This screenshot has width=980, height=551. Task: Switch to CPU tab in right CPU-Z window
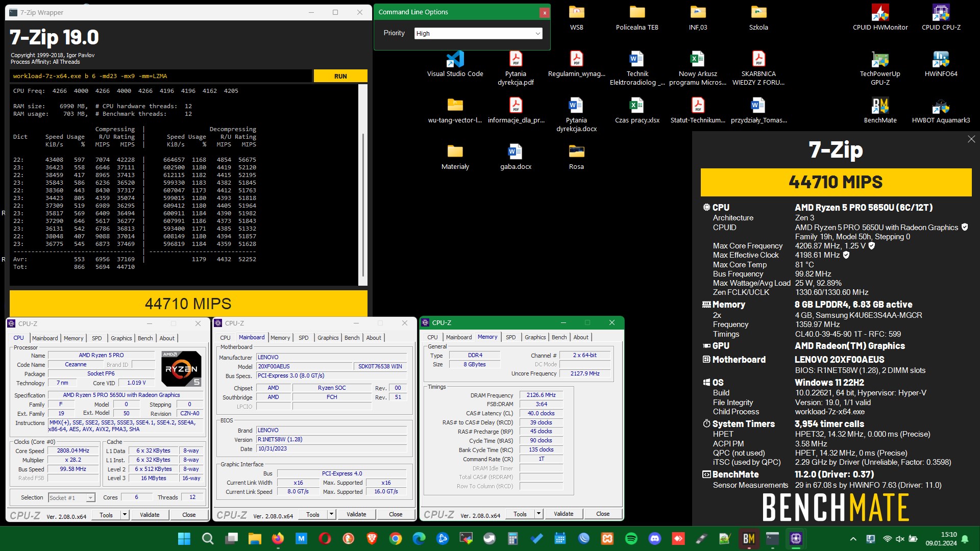pyautogui.click(x=432, y=337)
